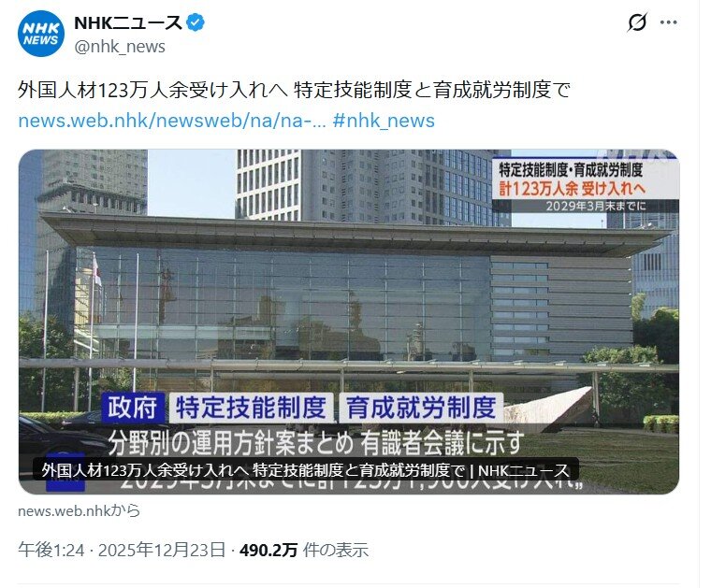The width and height of the screenshot is (711, 588).
Task: Click the 2029年3月末までに banner in image
Action: pos(595,206)
